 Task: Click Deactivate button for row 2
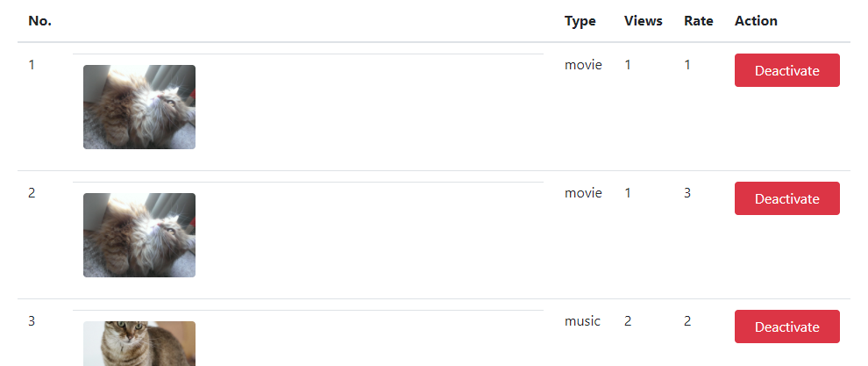[786, 198]
